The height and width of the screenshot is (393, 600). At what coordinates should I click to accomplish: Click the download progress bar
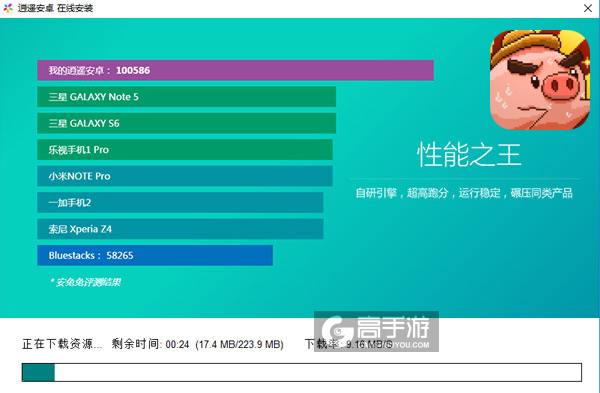point(302,372)
